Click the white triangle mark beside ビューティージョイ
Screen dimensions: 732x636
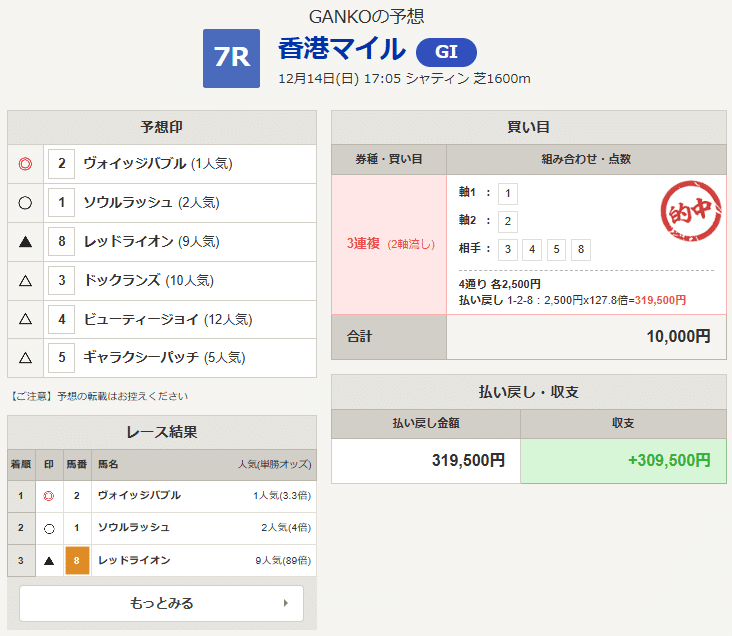(26, 320)
